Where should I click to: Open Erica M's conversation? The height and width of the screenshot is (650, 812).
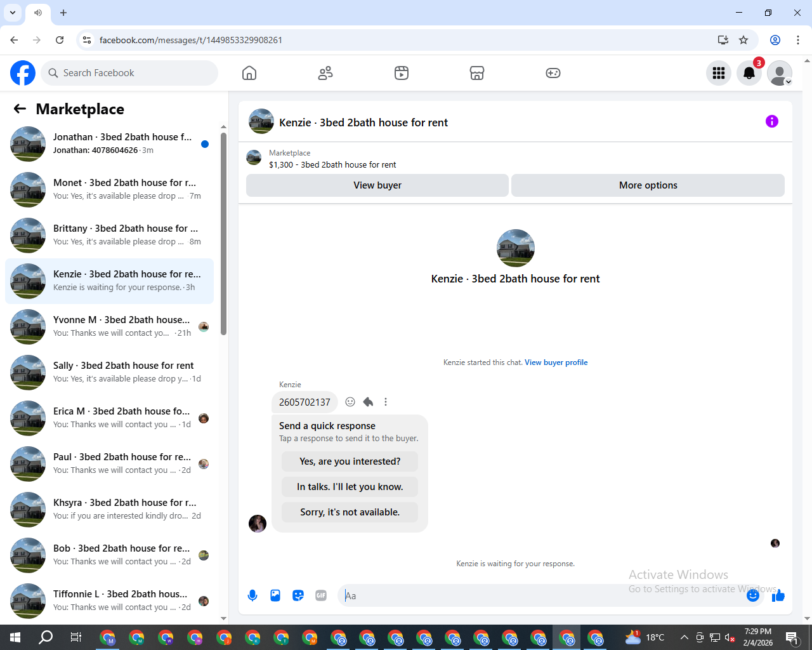109,418
